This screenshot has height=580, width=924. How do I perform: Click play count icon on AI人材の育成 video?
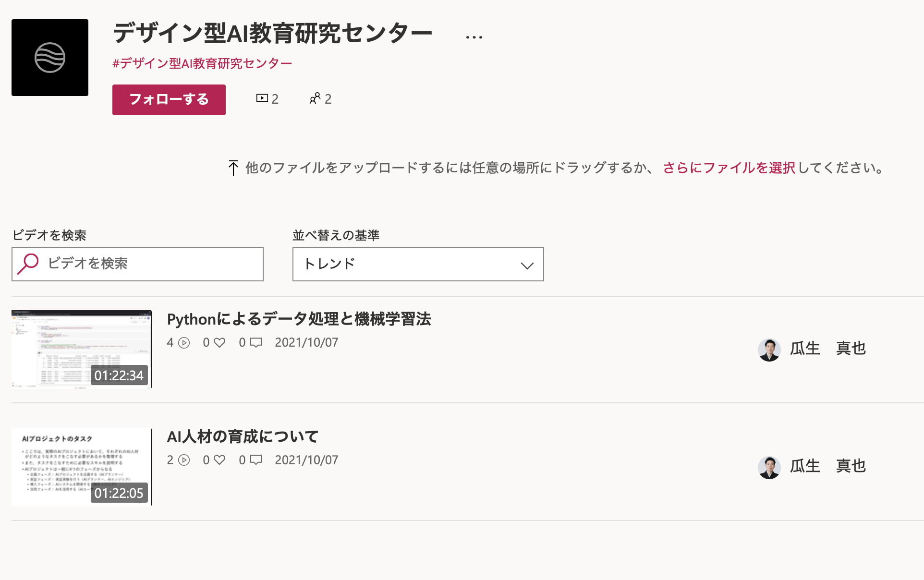(x=184, y=460)
